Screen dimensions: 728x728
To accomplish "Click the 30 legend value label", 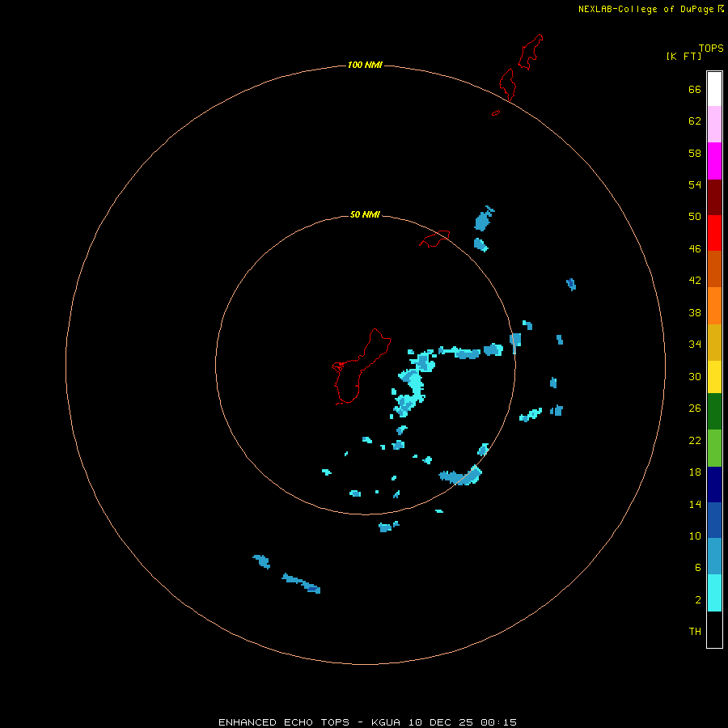I will [x=695, y=376].
